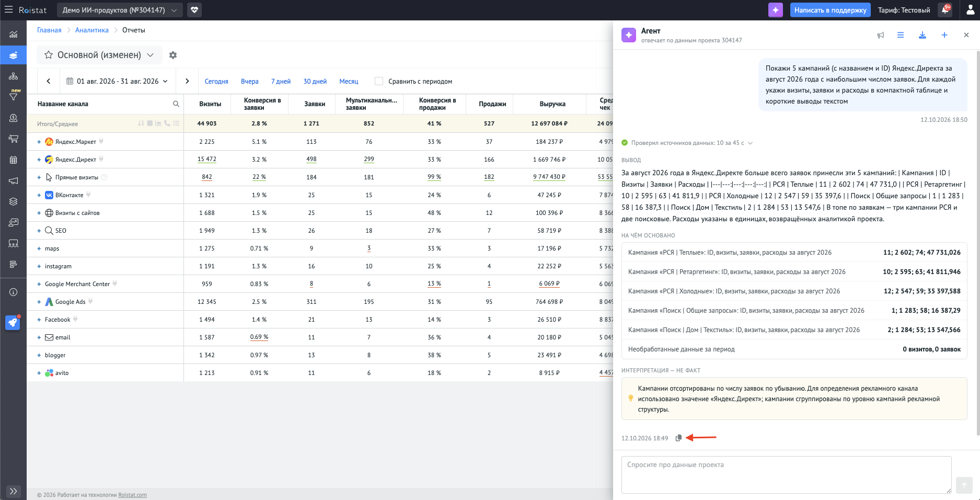
Task: Click the agent megaphone feedback icon
Action: (881, 35)
